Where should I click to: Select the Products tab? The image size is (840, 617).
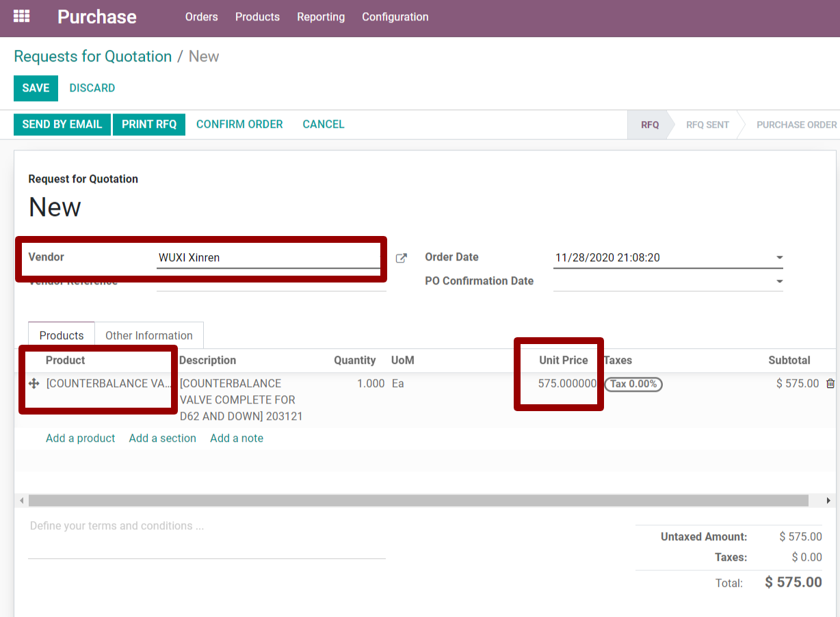61,335
